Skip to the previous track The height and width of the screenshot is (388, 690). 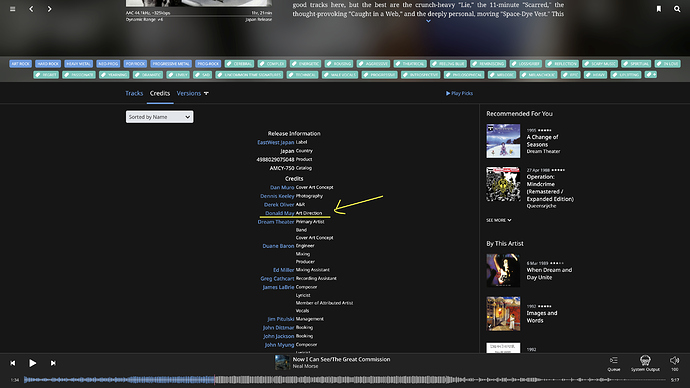coord(13,363)
